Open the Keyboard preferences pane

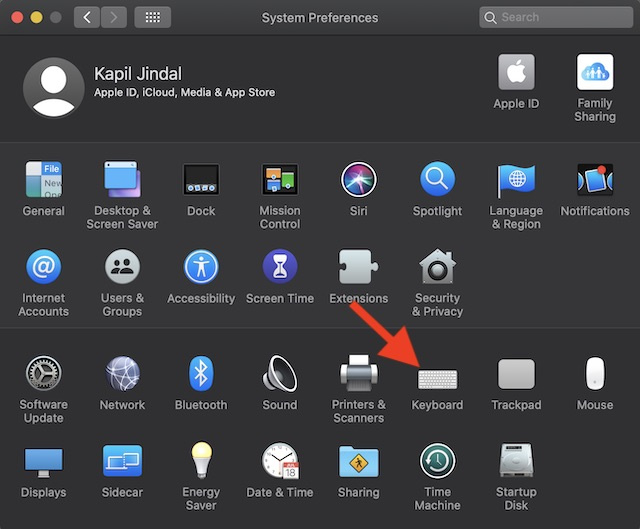tap(437, 379)
